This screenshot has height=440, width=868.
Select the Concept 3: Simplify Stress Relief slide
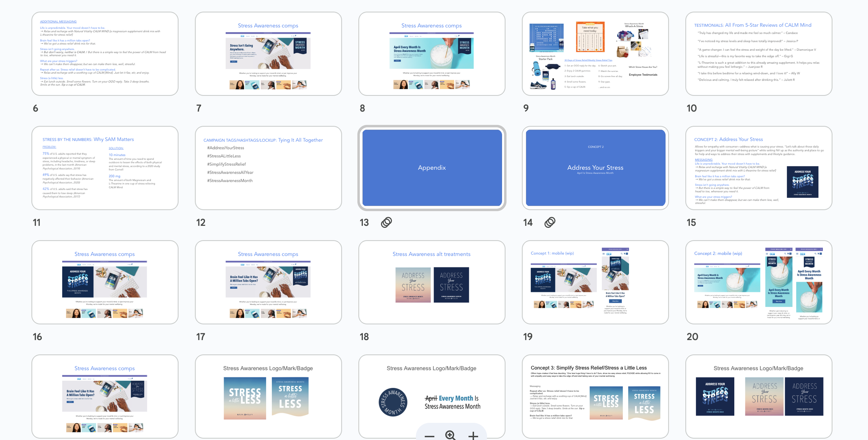pos(595,396)
